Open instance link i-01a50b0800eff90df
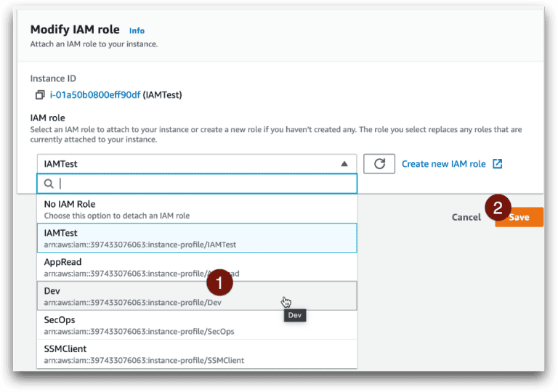The image size is (558, 392). 95,95
